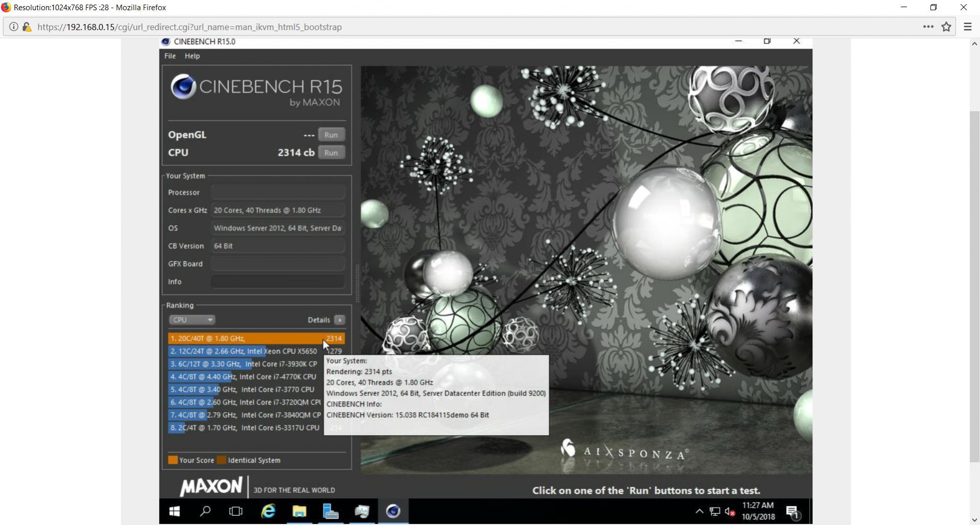Click scrollbar down arrow in Firefox
This screenshot has width=980, height=525.
click(x=974, y=520)
